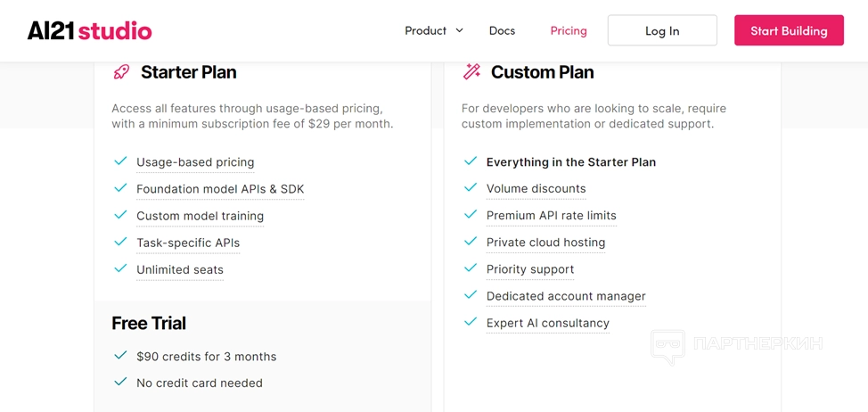Click the Dedicated account manager text

pos(566,296)
